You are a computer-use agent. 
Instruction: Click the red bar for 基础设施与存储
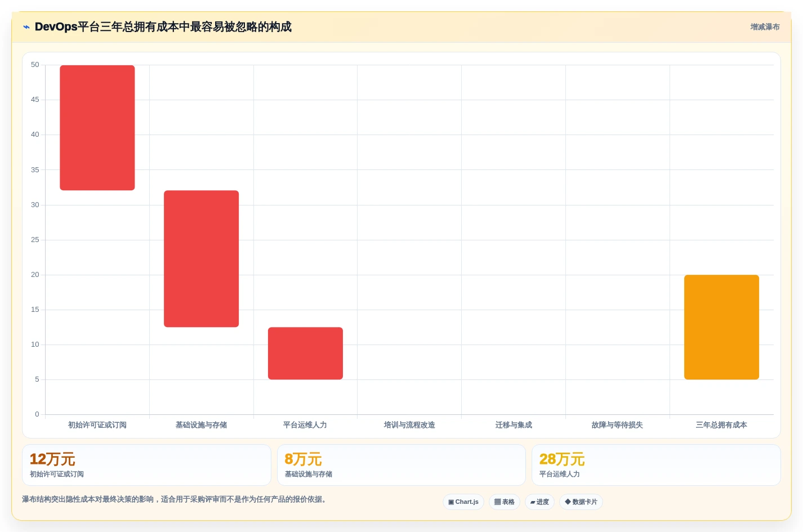(x=201, y=258)
